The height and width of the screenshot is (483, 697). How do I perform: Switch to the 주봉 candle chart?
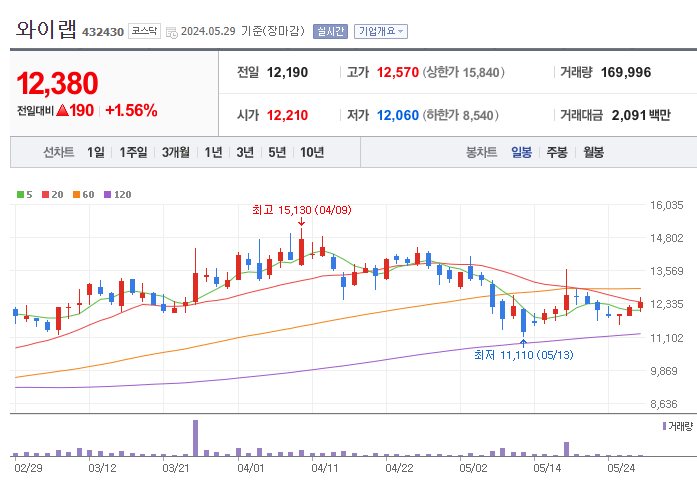[x=557, y=152]
